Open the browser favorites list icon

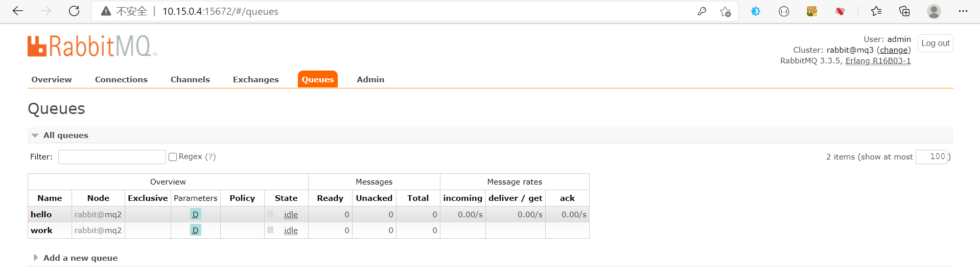[876, 11]
